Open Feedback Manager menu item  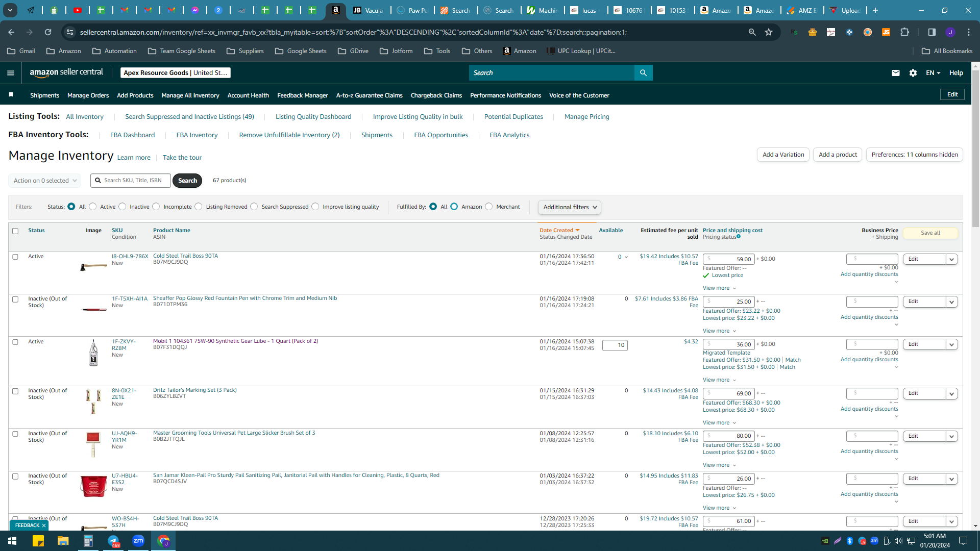[303, 95]
